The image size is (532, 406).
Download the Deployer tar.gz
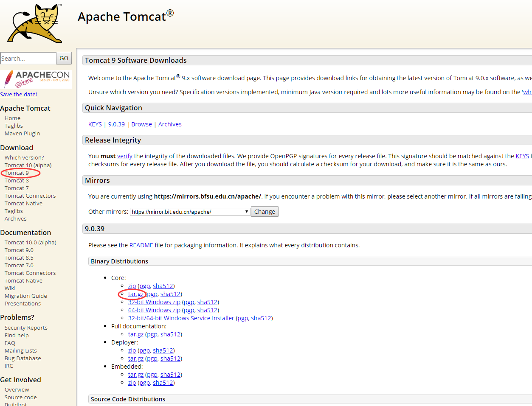(x=136, y=358)
